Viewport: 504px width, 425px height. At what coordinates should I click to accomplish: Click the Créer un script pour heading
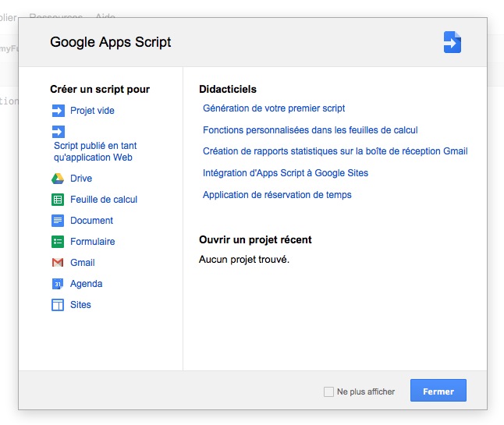100,89
